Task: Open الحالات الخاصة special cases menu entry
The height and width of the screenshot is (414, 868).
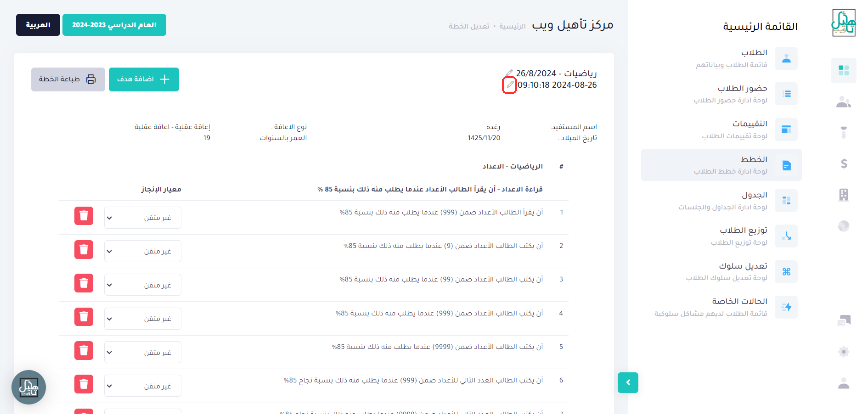Action: point(721,307)
